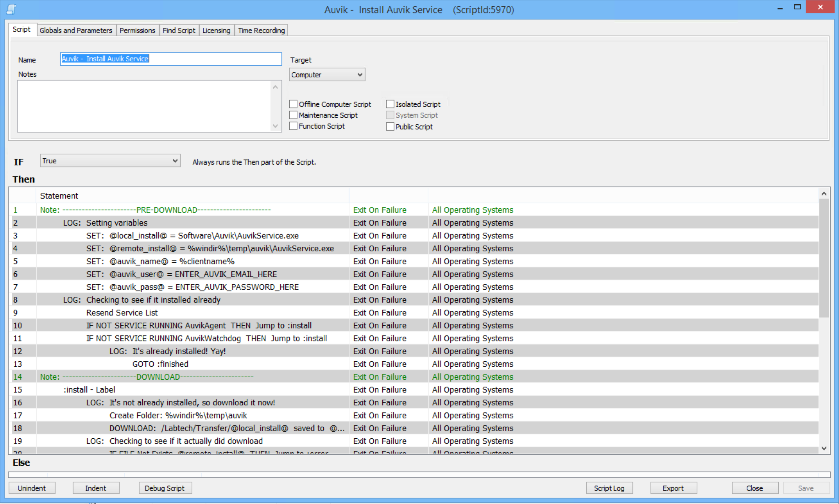Select 'It's not already installed' log row

[x=413, y=402]
